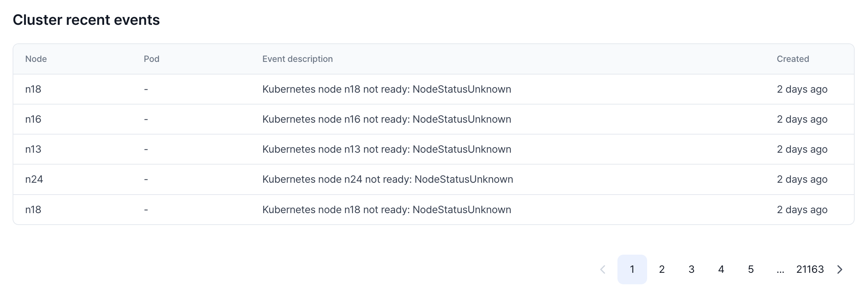Jump to page 4

pos(721,269)
